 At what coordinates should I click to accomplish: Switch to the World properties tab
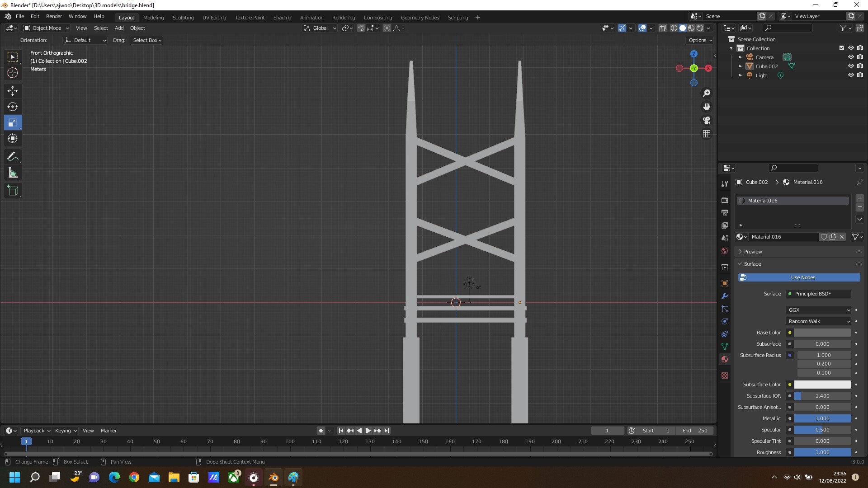(x=725, y=251)
